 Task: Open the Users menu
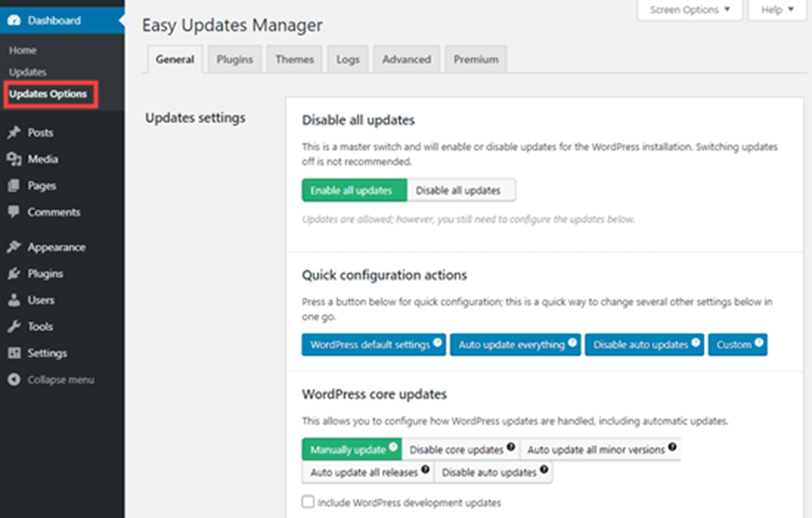pos(62,300)
